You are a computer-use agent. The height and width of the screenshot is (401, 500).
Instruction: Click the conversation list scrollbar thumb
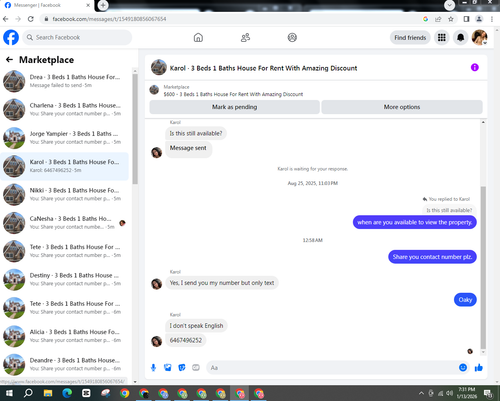135,129
